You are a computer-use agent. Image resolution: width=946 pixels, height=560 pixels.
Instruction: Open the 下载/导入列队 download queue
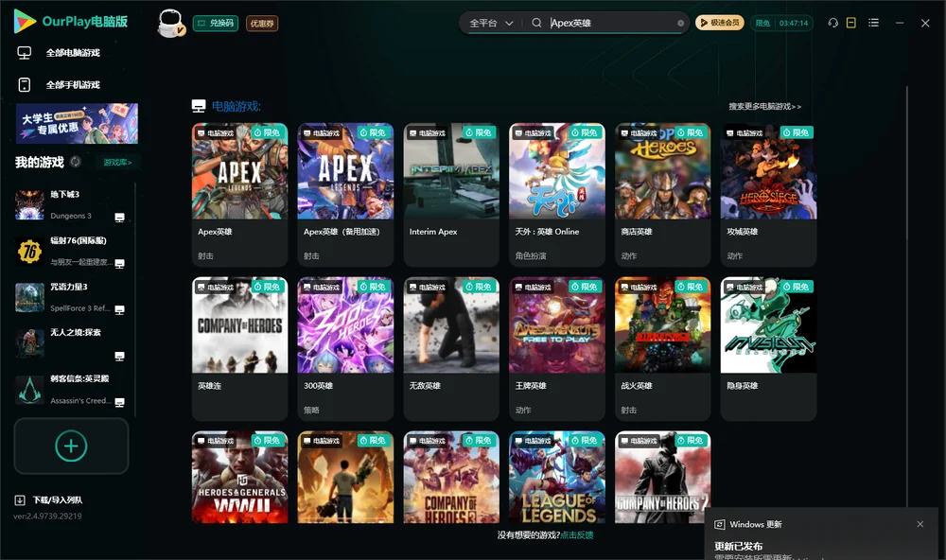coord(48,499)
